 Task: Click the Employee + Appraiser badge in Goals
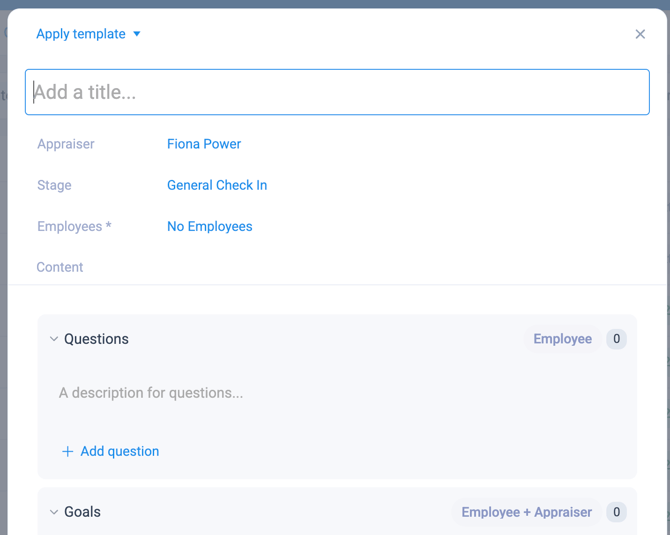click(526, 512)
